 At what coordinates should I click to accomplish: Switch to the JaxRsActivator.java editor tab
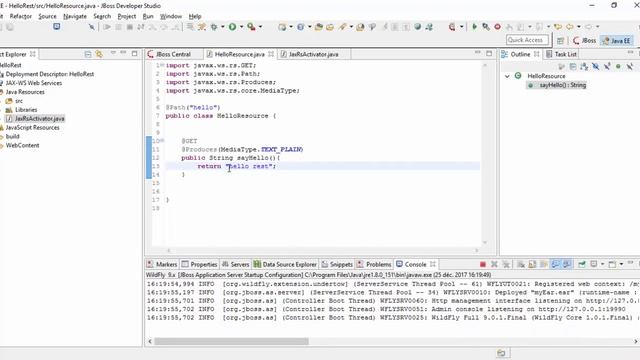tap(313, 54)
